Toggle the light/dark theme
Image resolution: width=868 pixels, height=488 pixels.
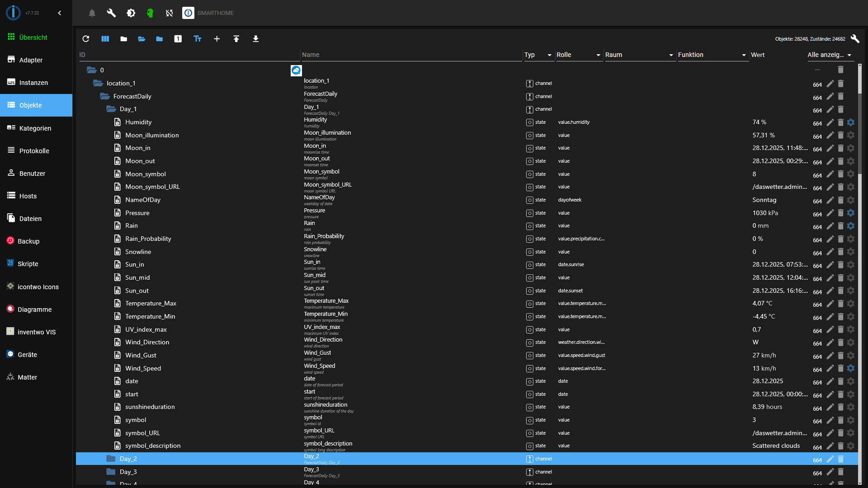click(x=131, y=13)
